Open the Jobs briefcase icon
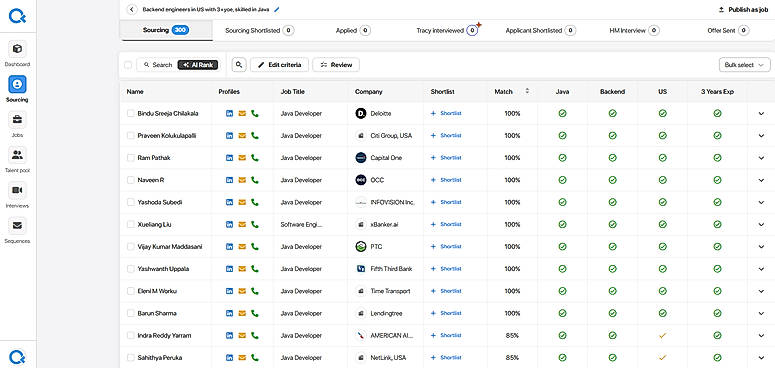Viewport: 775px width, 368px height. coord(17,120)
